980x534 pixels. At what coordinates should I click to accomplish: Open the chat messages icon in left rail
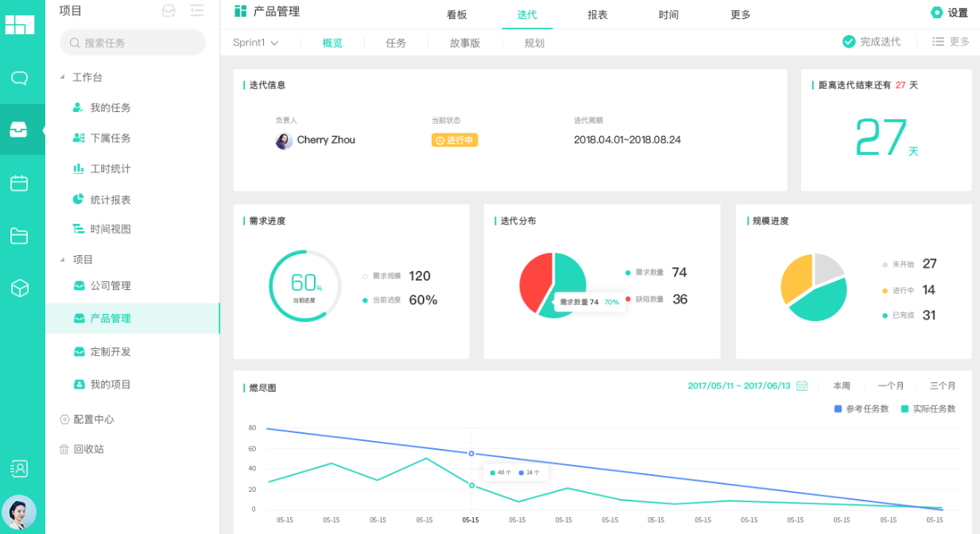pyautogui.click(x=19, y=78)
